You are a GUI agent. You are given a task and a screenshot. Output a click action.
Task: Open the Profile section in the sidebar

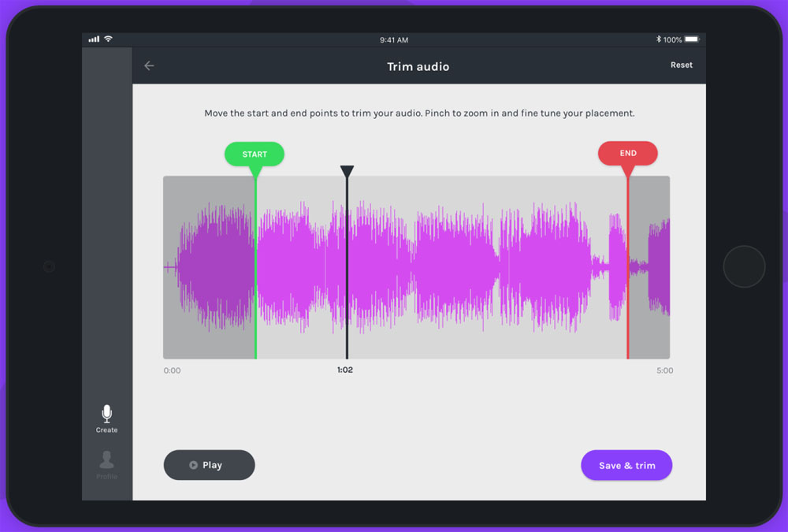(107, 464)
